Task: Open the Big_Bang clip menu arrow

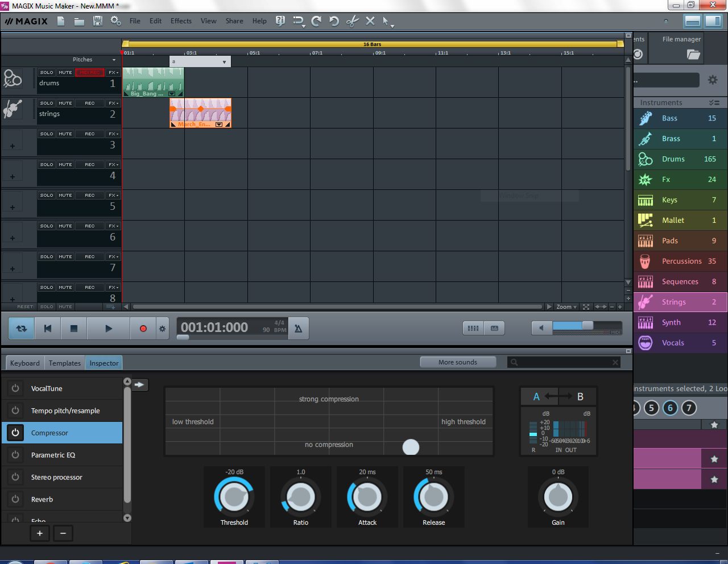Action: (172, 94)
